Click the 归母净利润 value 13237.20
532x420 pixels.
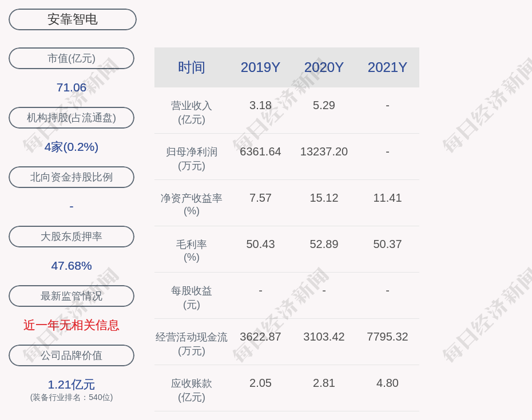click(x=324, y=151)
